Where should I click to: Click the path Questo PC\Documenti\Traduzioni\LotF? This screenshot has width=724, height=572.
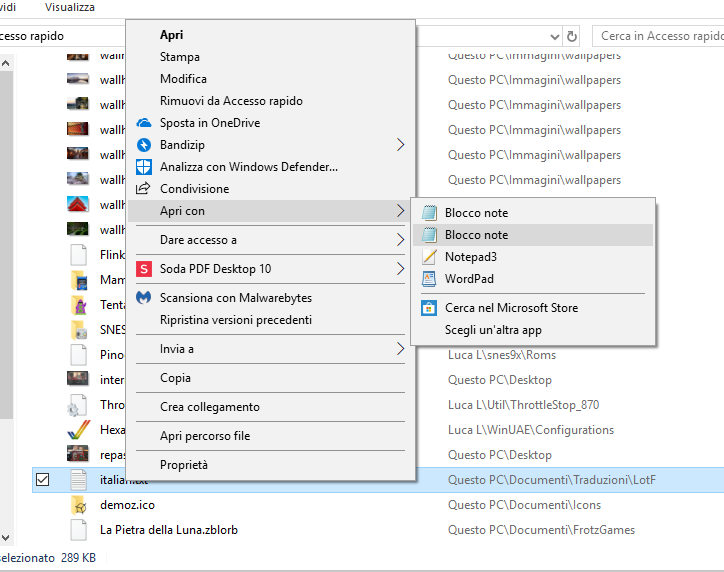coord(552,480)
